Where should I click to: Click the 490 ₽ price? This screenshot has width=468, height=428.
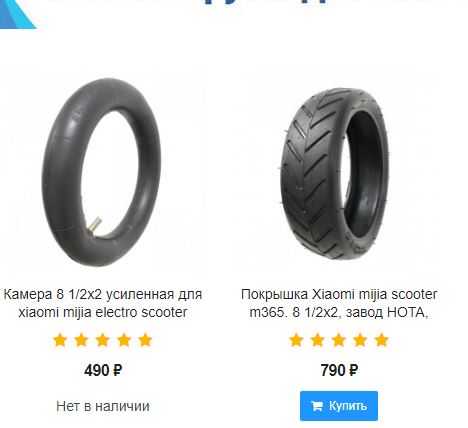click(103, 370)
